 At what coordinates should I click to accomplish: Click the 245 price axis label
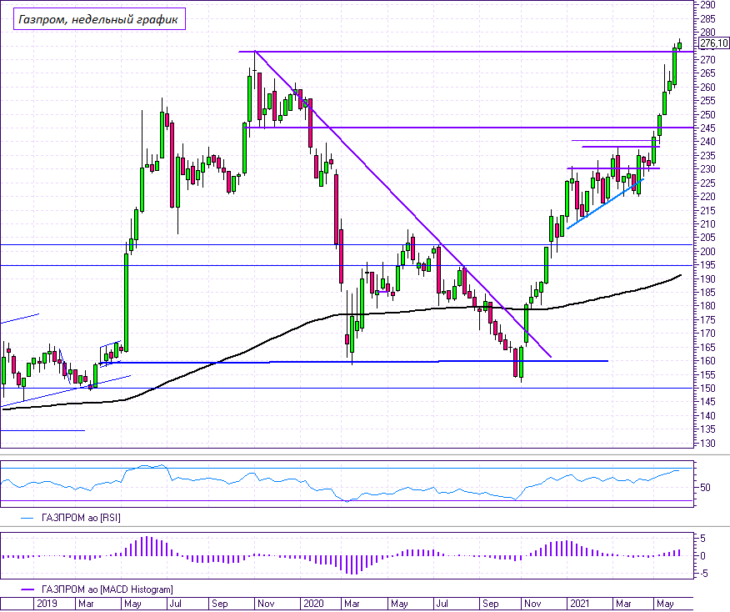(x=708, y=128)
